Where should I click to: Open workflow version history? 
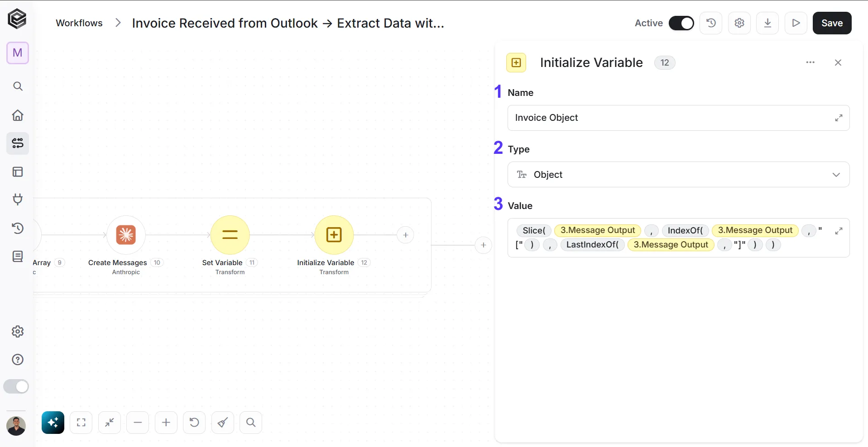(x=711, y=23)
